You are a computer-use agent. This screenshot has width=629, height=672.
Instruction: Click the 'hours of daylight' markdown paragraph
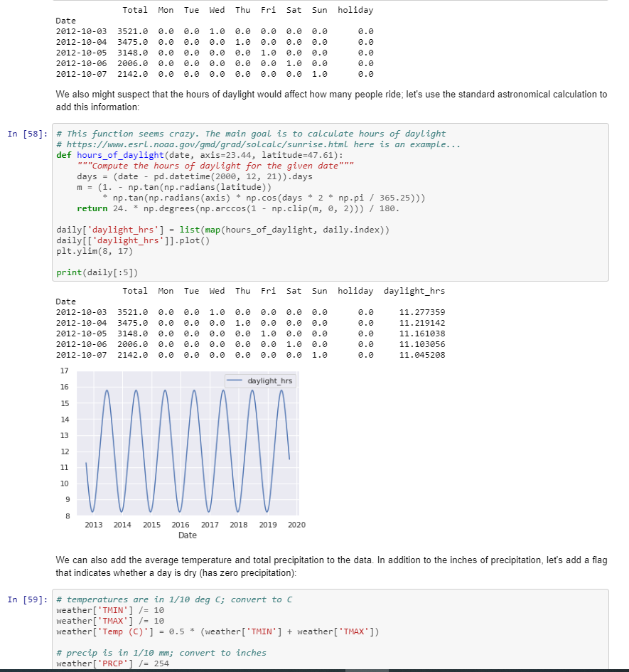[331, 101]
